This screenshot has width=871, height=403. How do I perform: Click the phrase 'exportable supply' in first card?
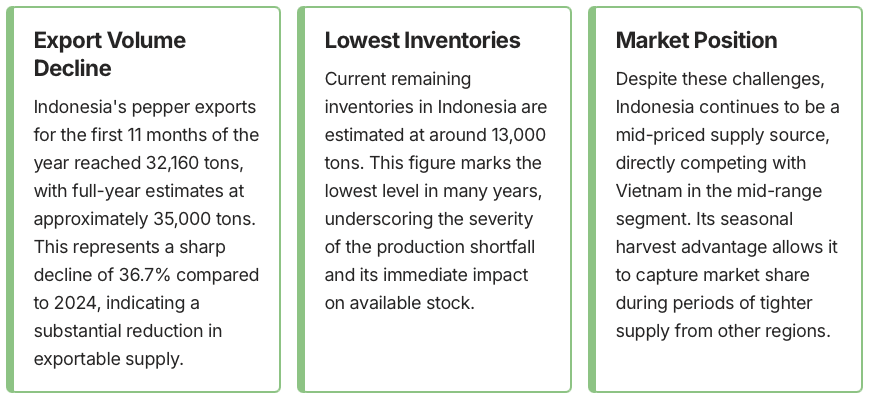109,358
